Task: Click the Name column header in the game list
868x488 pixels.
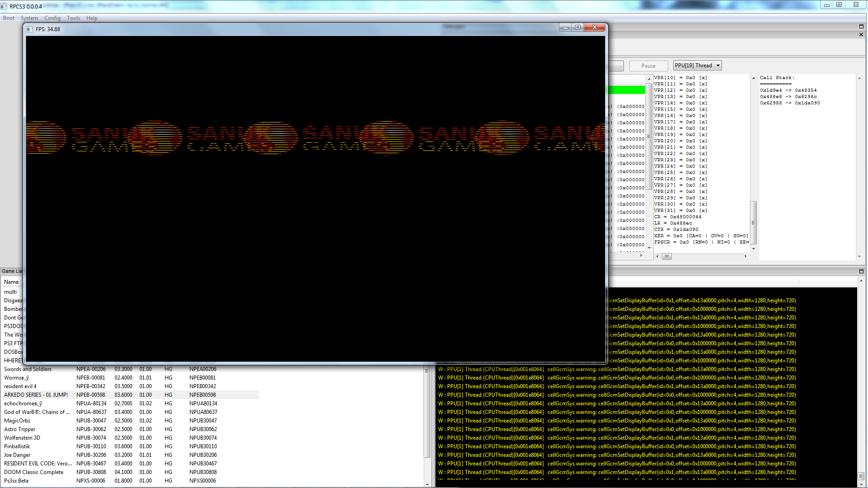Action: [11, 282]
